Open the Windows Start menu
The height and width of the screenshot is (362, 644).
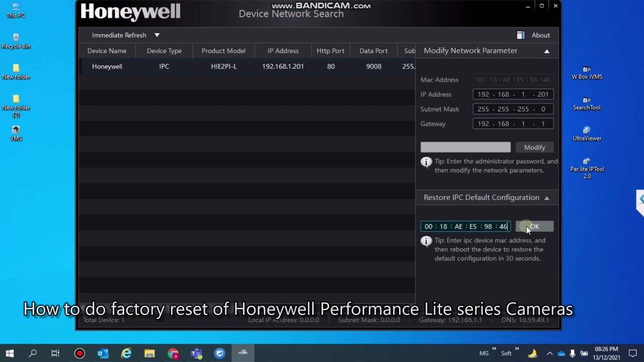(10, 353)
